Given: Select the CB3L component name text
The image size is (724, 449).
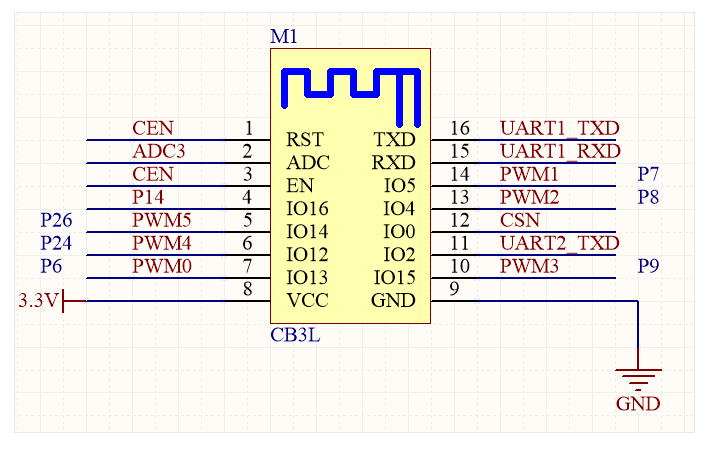Looking at the screenshot, I should coord(295,335).
